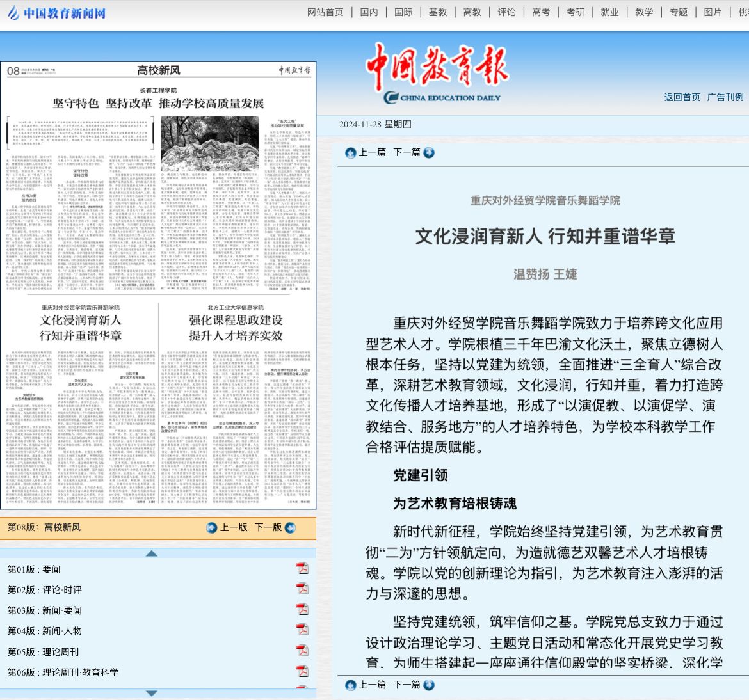
Task: Click next-page arrow icon beside 下一版
Action: 290,527
